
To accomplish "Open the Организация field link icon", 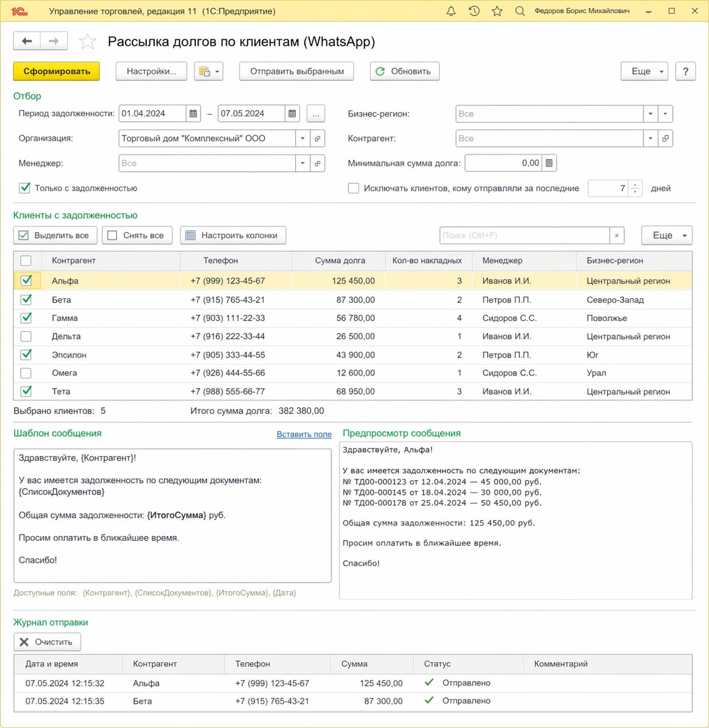I will (x=318, y=139).
